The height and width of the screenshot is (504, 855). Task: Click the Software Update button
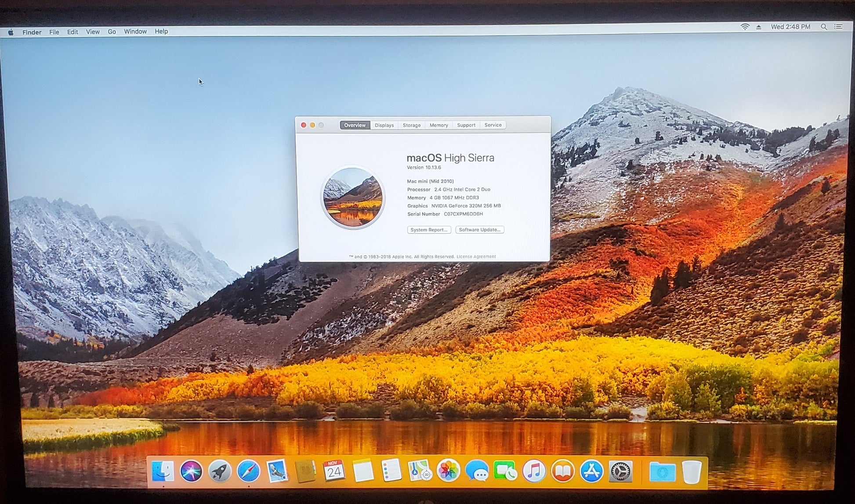[x=480, y=230]
